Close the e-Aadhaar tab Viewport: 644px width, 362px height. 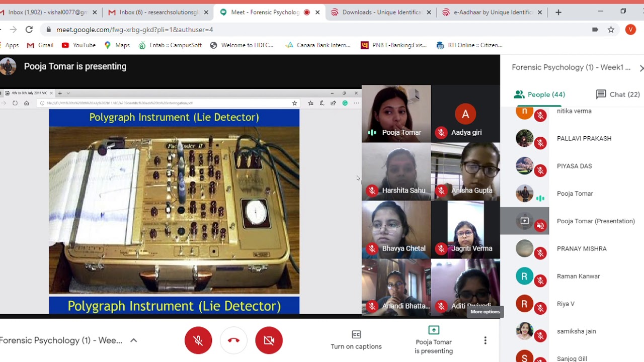[540, 12]
